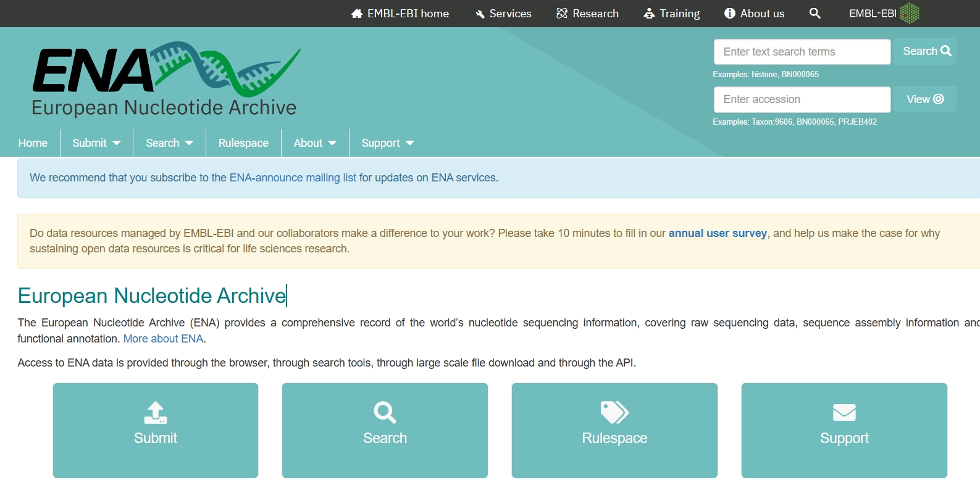Open Rulespace in the navigation bar
The height and width of the screenshot is (485, 980).
tap(243, 143)
